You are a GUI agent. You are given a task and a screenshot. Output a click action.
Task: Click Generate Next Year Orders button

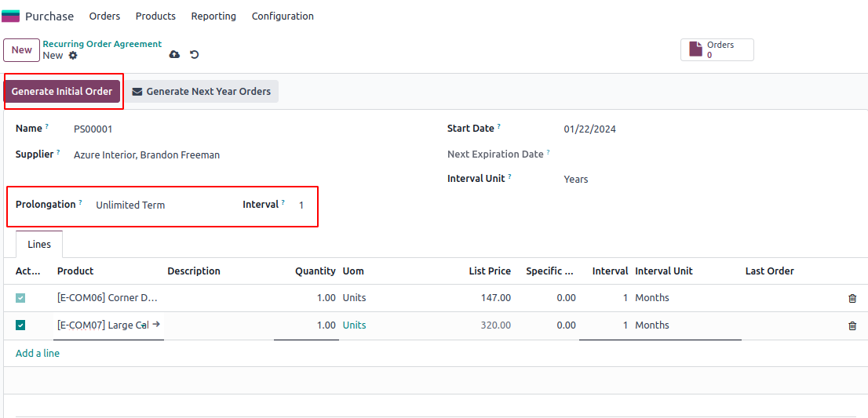pyautogui.click(x=202, y=92)
